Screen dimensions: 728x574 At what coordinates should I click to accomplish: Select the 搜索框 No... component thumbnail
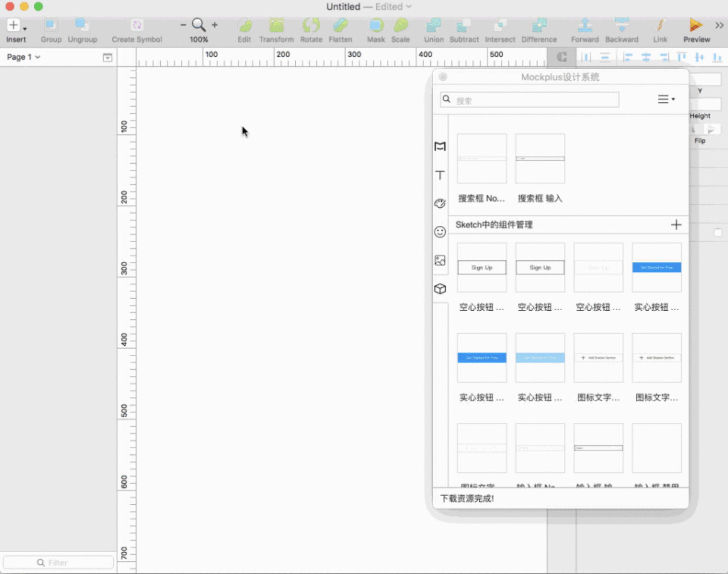pyautogui.click(x=482, y=159)
